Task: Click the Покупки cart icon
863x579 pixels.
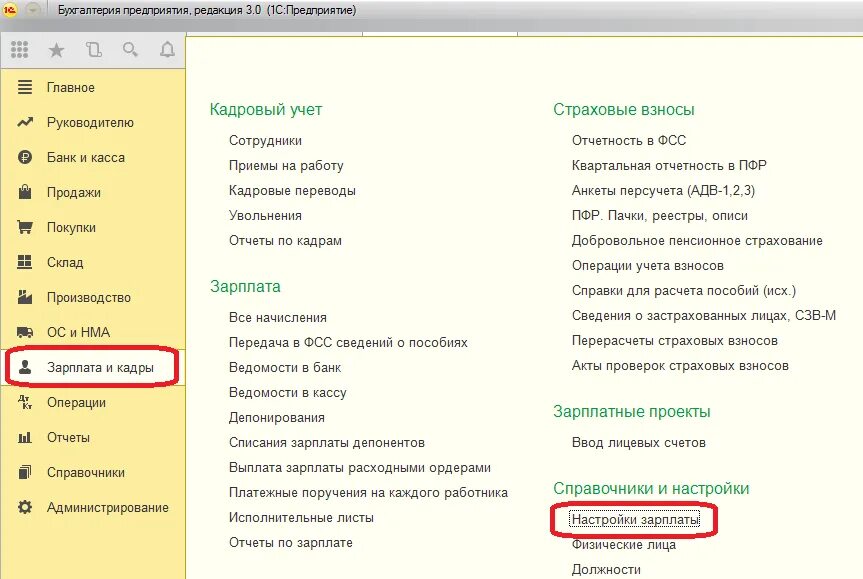Action: (25, 227)
